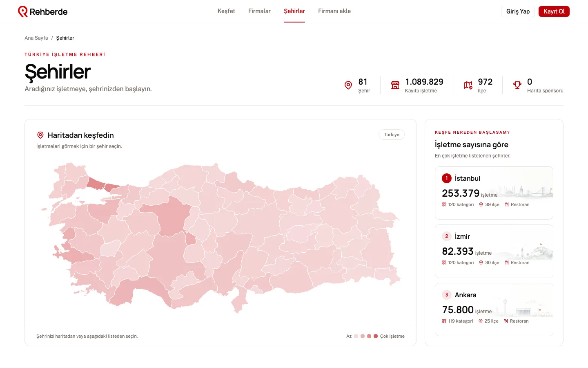Click the map icon beside 972 İlçe

click(468, 85)
